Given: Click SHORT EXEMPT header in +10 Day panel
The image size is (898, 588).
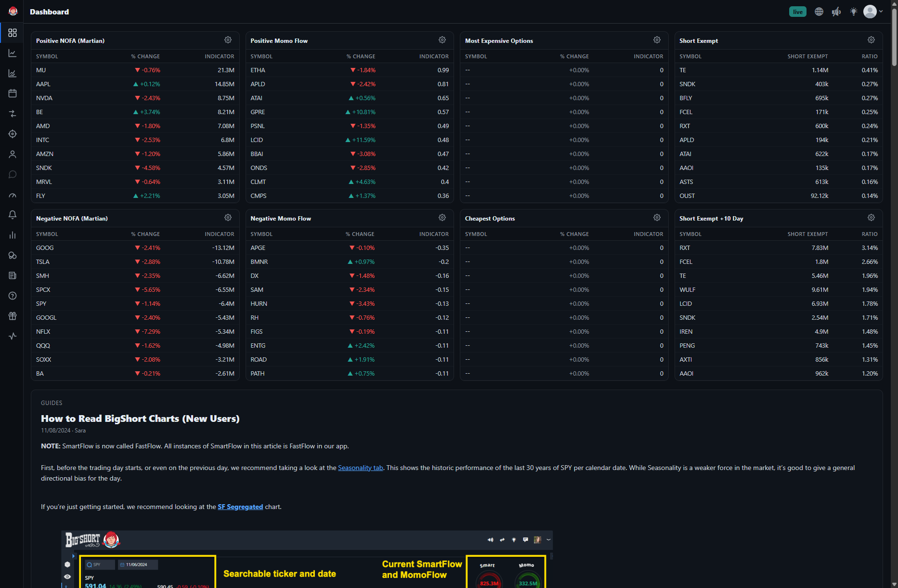Looking at the screenshot, I should (807, 234).
